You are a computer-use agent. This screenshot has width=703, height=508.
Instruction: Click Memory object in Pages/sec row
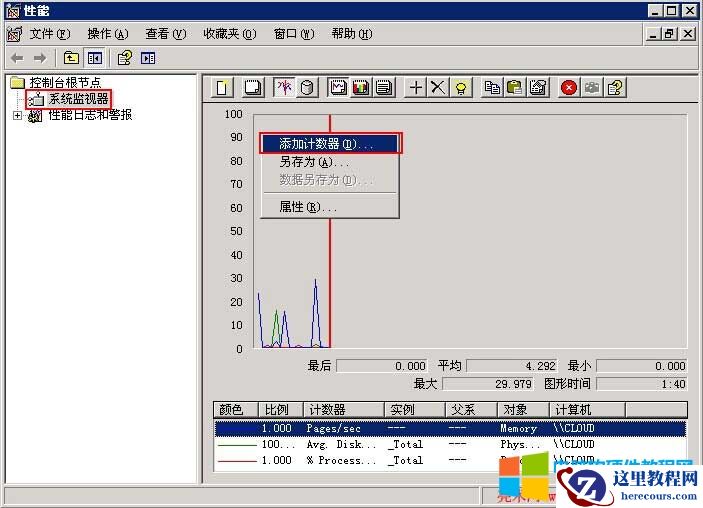[518, 429]
